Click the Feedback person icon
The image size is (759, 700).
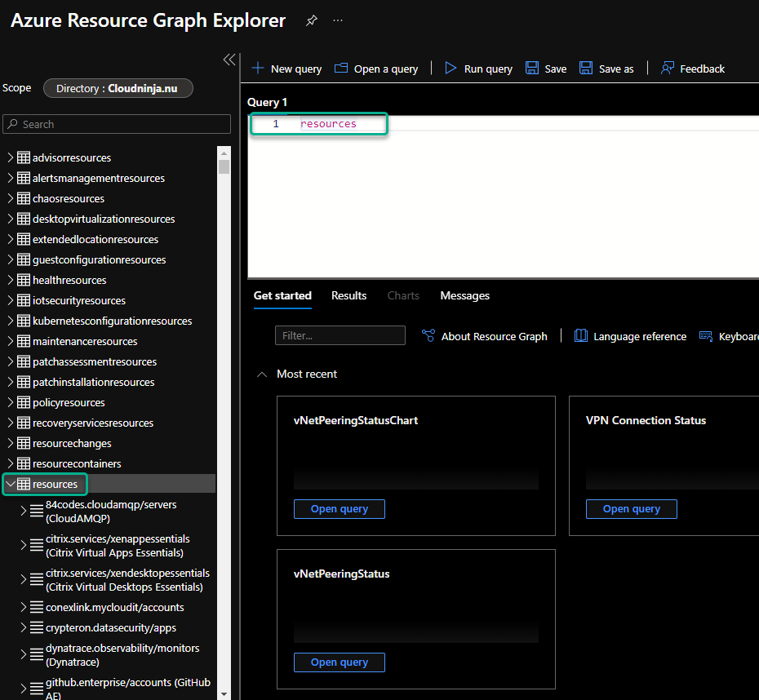[x=668, y=69]
